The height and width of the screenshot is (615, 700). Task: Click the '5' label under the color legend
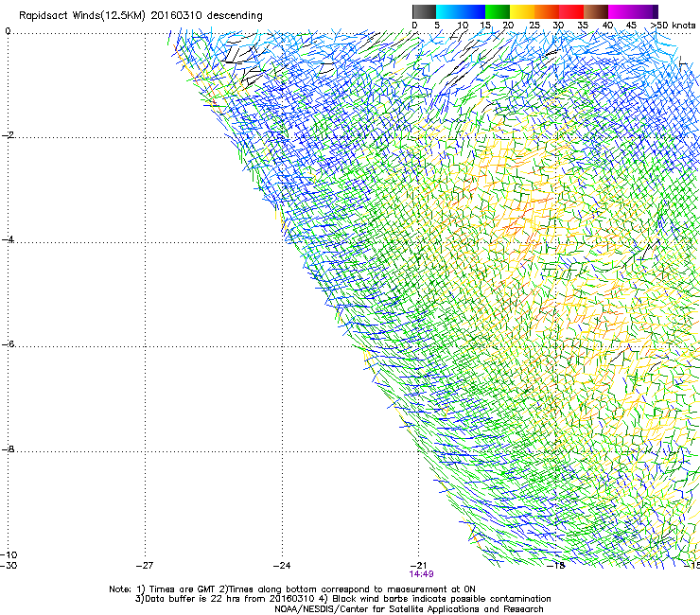(x=437, y=26)
